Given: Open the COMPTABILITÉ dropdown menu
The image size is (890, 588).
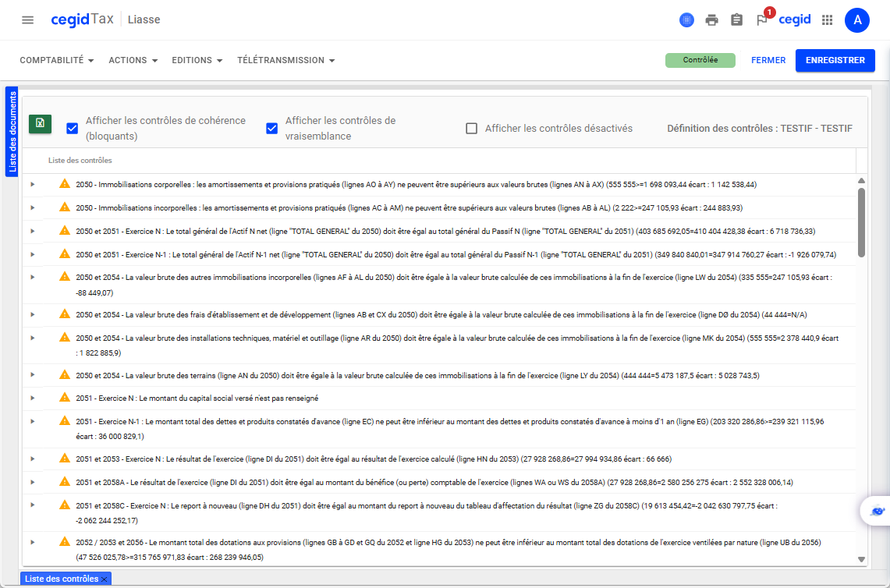Looking at the screenshot, I should pos(56,60).
